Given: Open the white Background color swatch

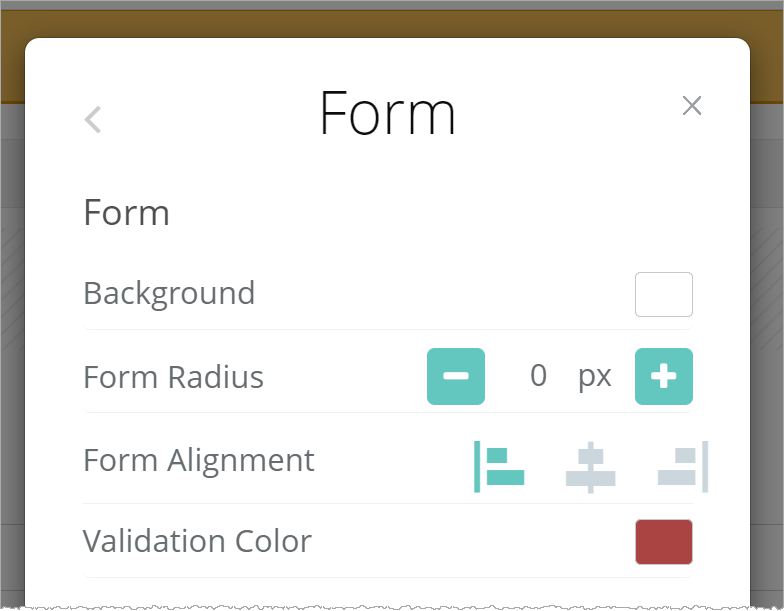Looking at the screenshot, I should pyautogui.click(x=663, y=294).
